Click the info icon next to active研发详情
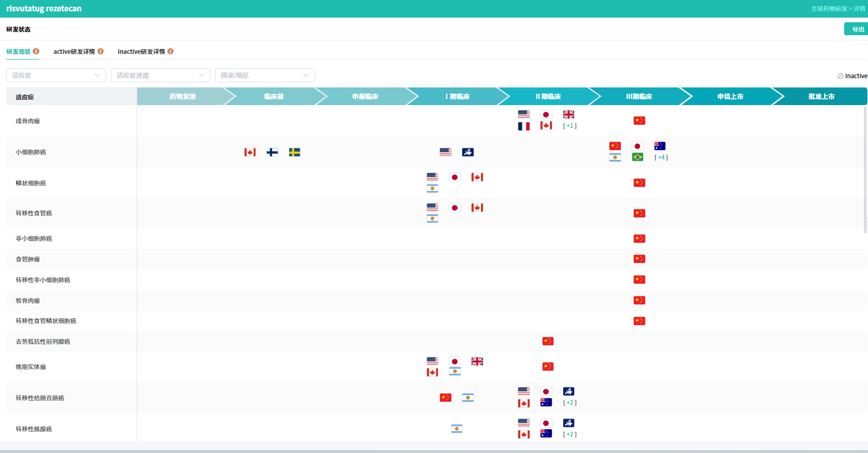868x453 pixels. click(x=101, y=51)
